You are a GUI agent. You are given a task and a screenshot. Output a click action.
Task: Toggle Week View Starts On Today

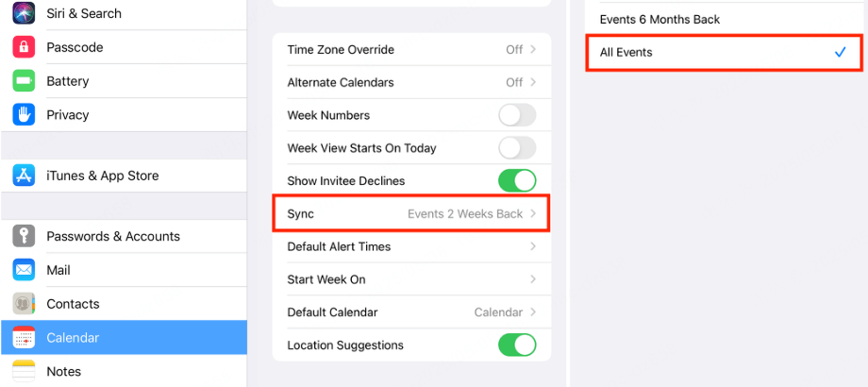tap(517, 148)
